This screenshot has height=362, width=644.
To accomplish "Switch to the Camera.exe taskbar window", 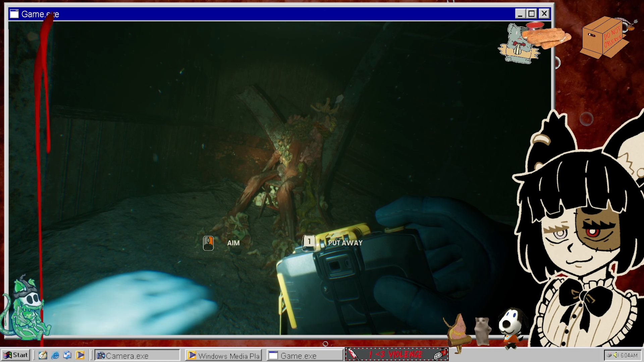I will click(x=137, y=356).
